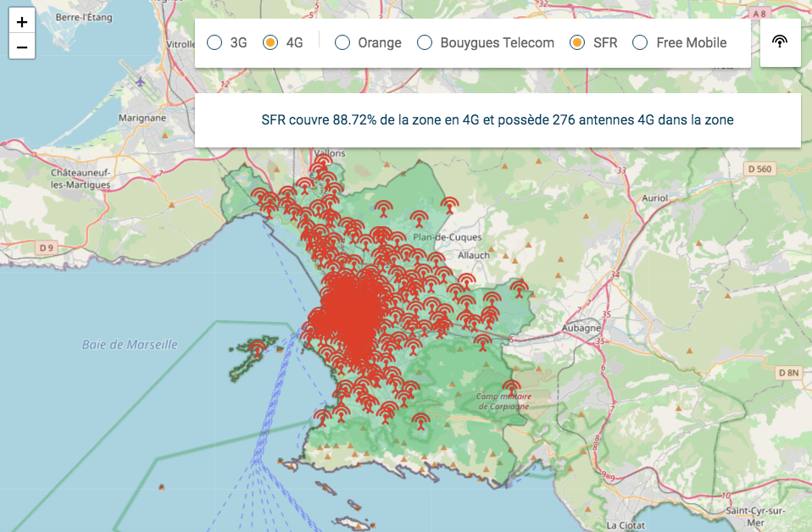Screen dimensions: 812x532
Task: Click the airport plane icon near Marignane
Action: coord(141,82)
